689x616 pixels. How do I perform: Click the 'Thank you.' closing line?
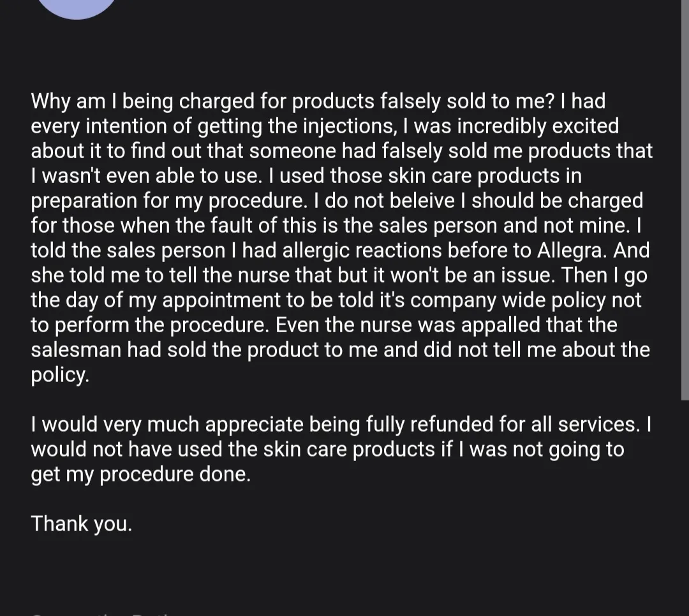pyautogui.click(x=81, y=524)
